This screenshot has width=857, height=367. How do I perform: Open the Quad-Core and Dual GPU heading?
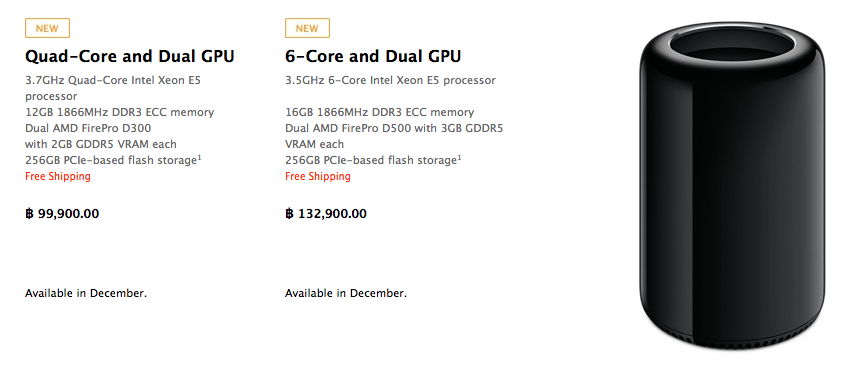coord(130,56)
